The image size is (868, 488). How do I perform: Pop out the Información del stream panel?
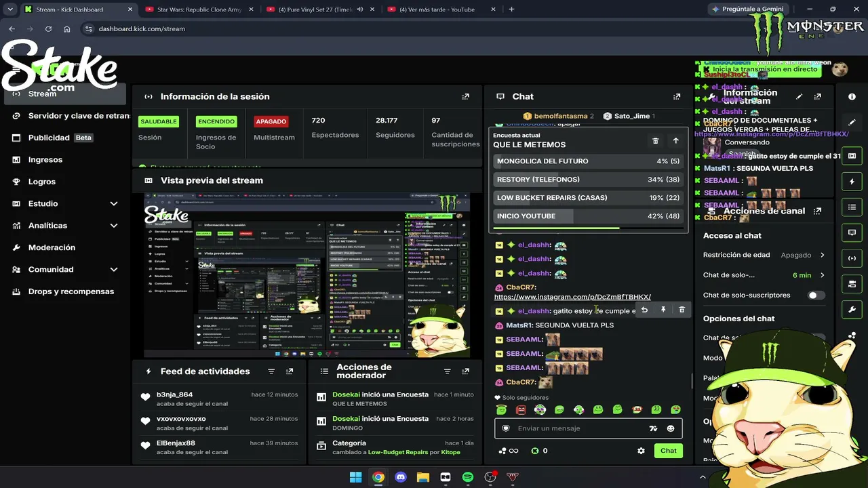click(x=818, y=97)
